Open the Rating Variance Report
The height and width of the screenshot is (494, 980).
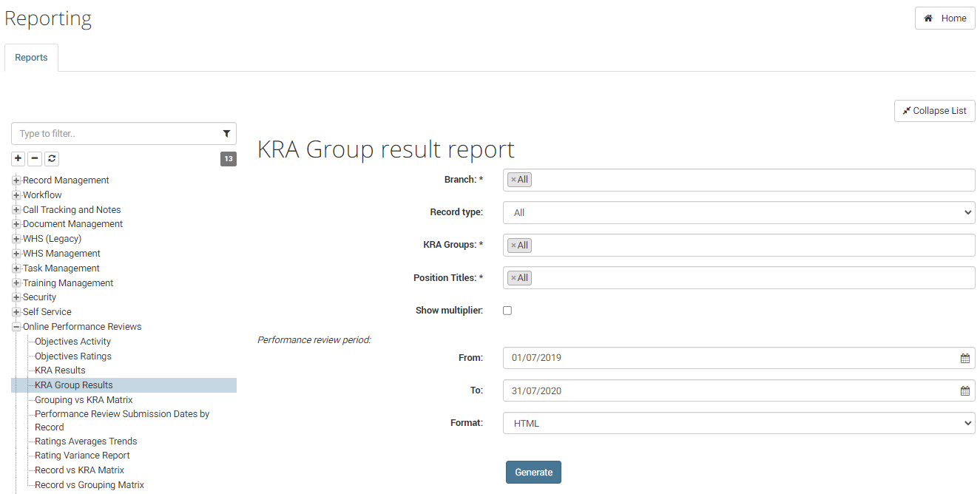click(81, 455)
